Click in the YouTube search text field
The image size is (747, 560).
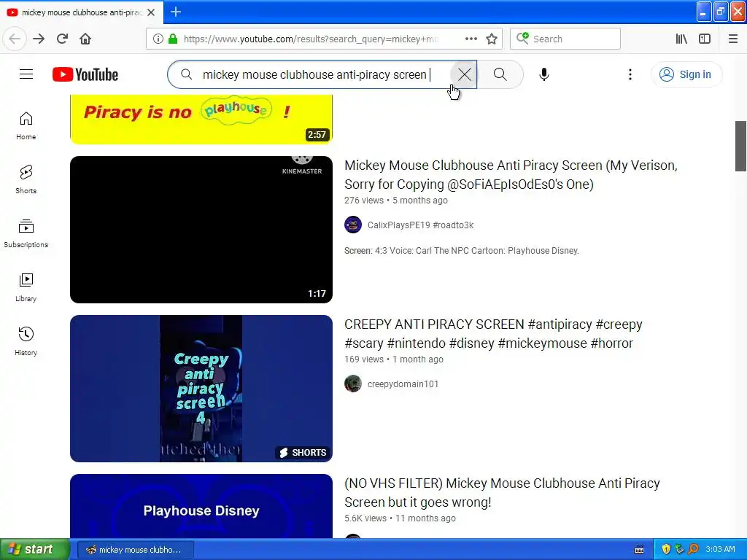tap(314, 74)
